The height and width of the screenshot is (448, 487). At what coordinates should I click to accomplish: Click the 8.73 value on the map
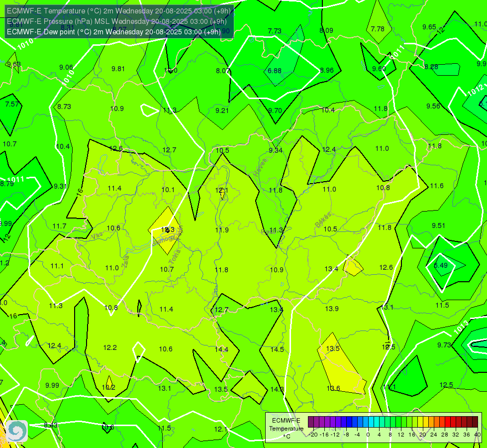click(64, 107)
